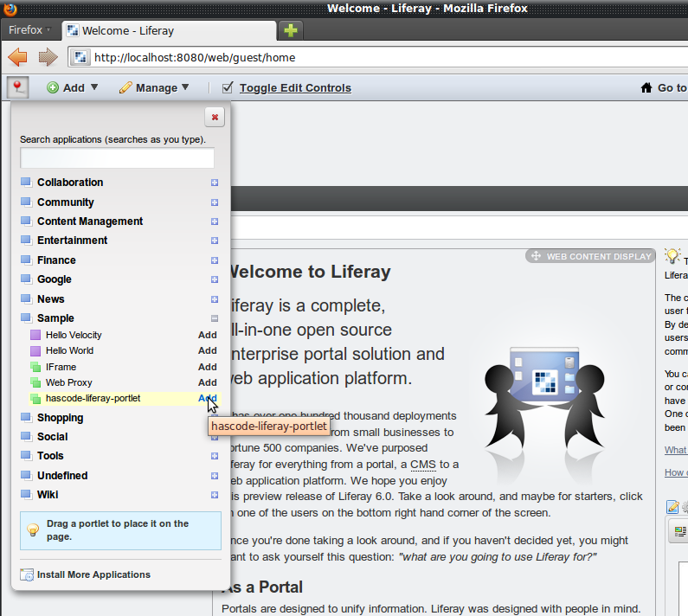
Task: Expand the Collaboration category
Action: [x=215, y=183]
